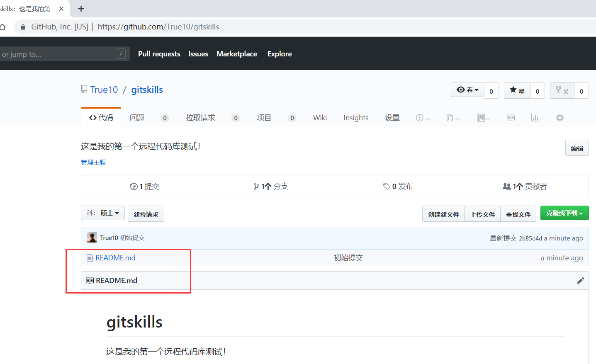The height and width of the screenshot is (364, 596).
Task: Open a new browser tab
Action: pyautogui.click(x=81, y=9)
